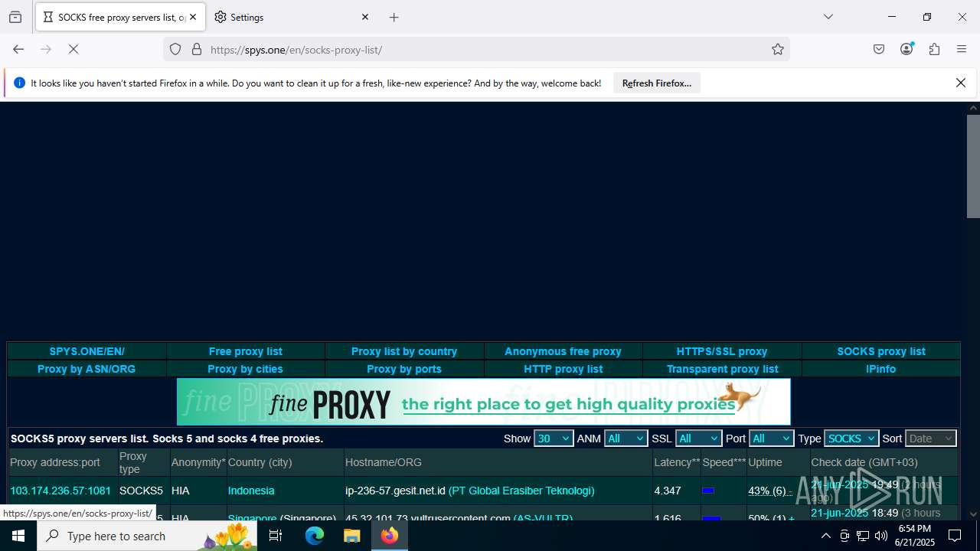The height and width of the screenshot is (551, 980).
Task: Expand the Type SOCKS dropdown
Action: coord(851,439)
